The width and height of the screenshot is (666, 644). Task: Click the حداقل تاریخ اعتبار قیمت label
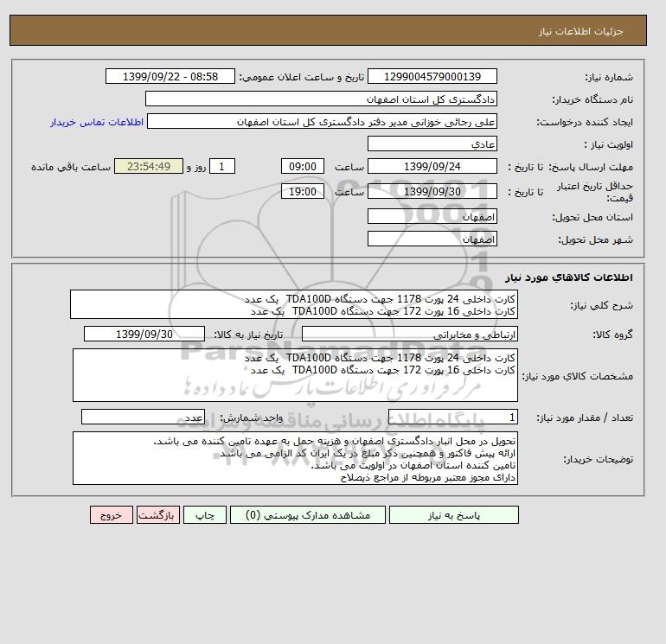[x=595, y=192]
